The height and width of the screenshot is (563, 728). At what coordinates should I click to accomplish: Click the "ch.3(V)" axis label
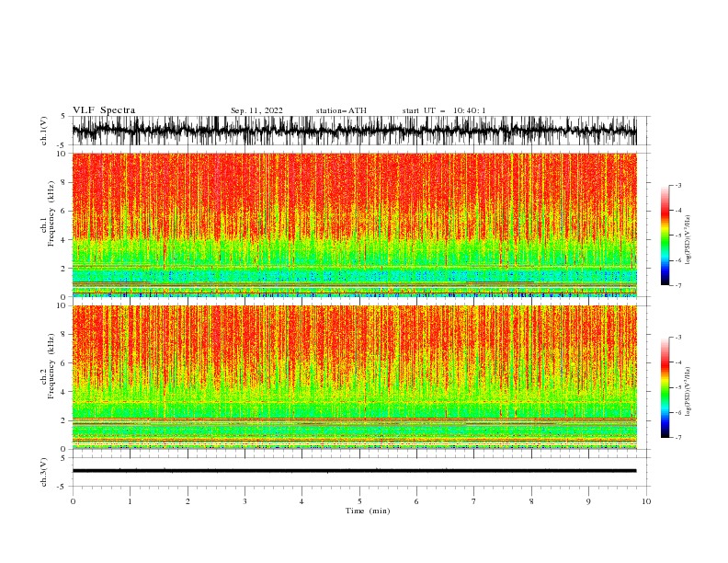[x=44, y=472]
